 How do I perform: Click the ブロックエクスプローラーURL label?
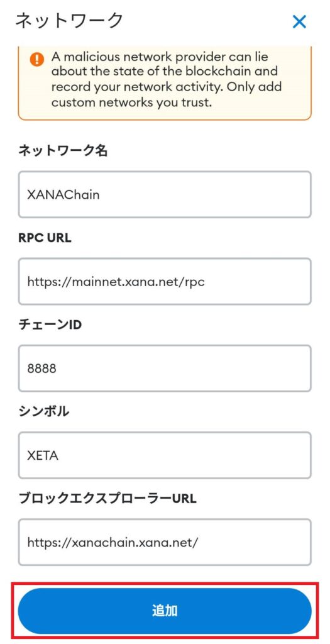coord(107,499)
